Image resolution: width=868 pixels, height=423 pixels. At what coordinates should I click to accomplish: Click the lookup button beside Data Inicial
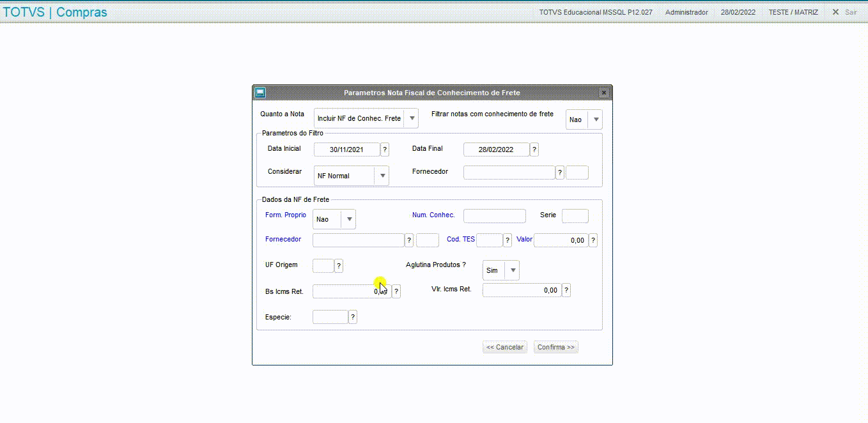tap(385, 150)
